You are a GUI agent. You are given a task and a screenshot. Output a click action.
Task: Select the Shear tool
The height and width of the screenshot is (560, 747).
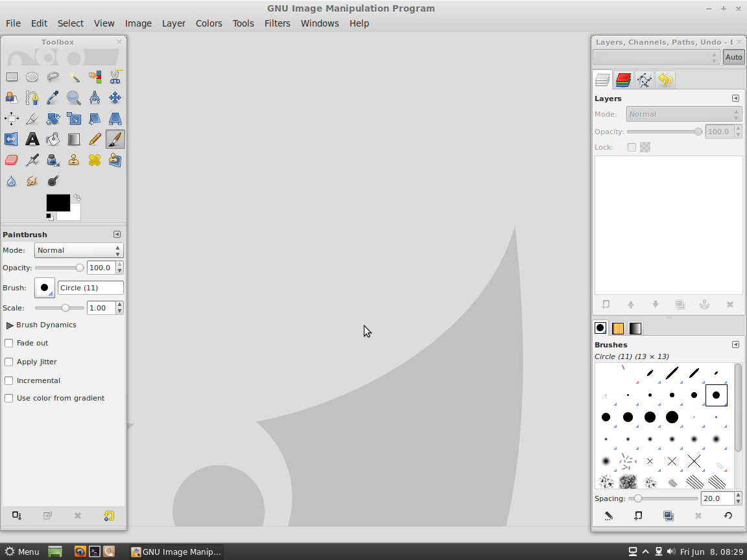94,119
